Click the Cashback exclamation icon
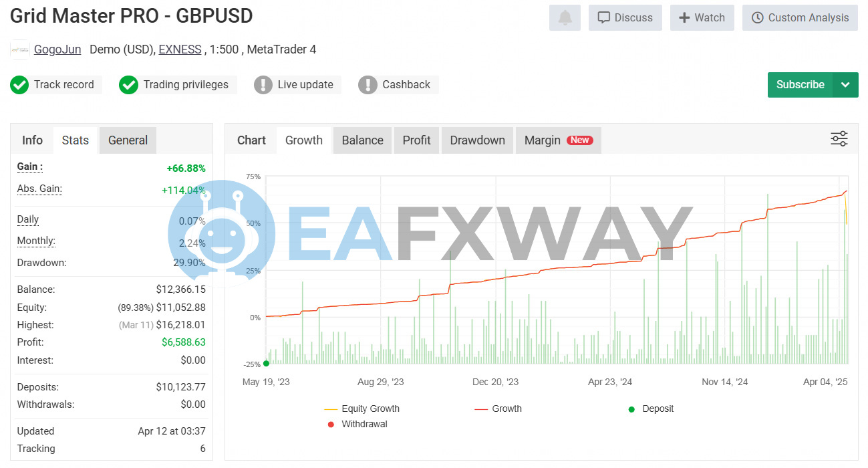The image size is (868, 468). point(368,85)
